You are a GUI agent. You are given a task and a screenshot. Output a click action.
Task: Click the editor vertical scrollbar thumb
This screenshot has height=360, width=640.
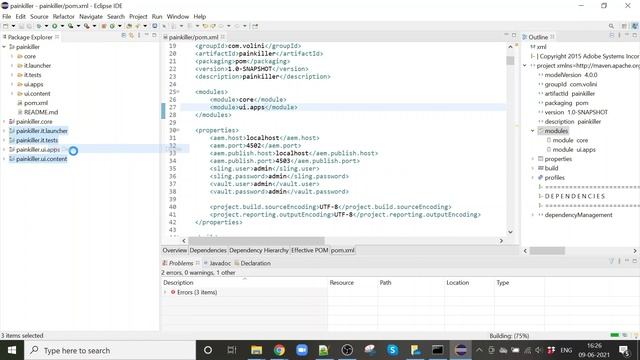click(510, 60)
